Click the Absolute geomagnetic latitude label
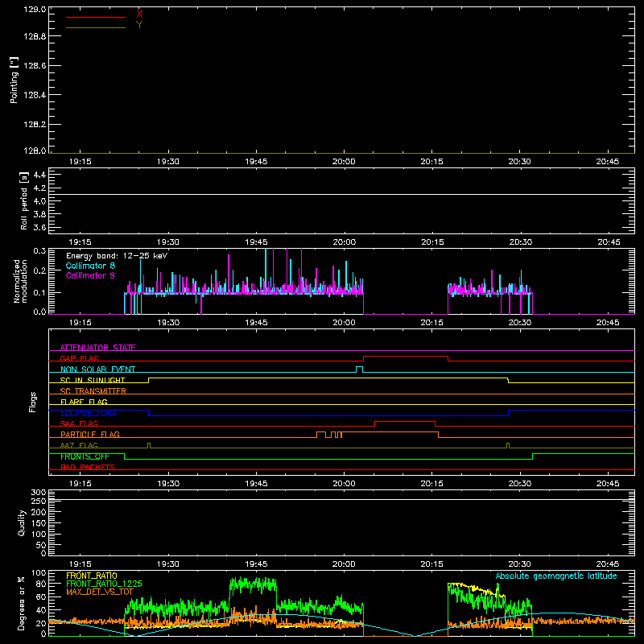 (556, 576)
